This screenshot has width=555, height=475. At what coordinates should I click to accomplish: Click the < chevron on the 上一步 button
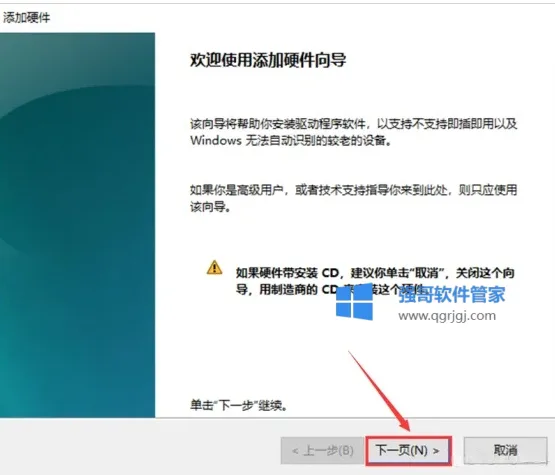pos(295,451)
